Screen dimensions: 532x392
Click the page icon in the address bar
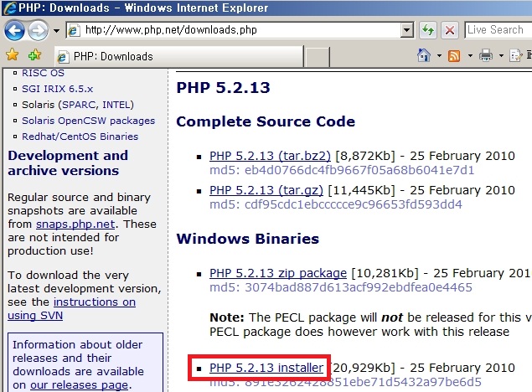pos(74,30)
